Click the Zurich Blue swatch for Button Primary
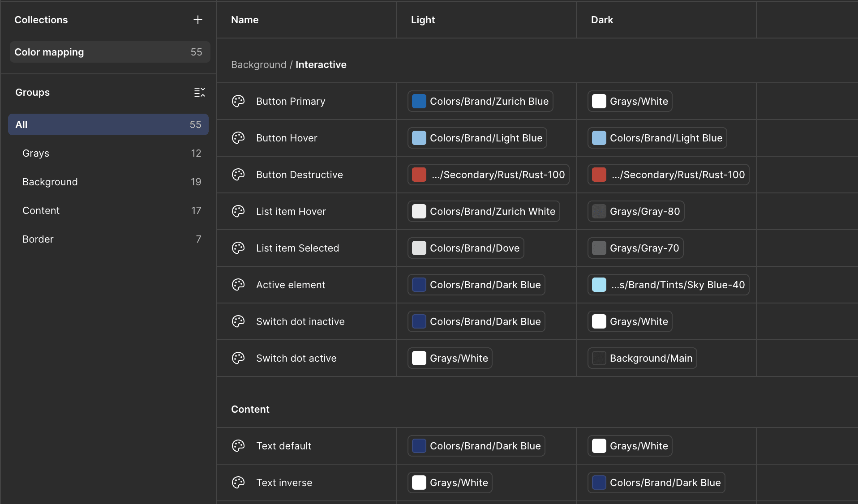858x504 pixels. click(x=419, y=101)
